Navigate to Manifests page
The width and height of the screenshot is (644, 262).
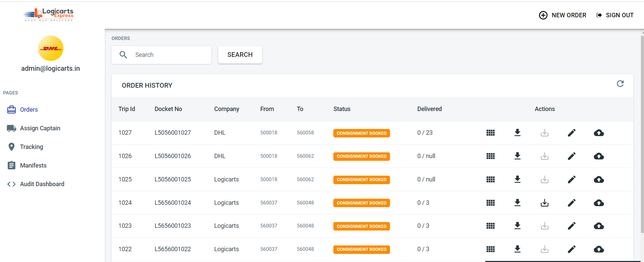click(33, 166)
